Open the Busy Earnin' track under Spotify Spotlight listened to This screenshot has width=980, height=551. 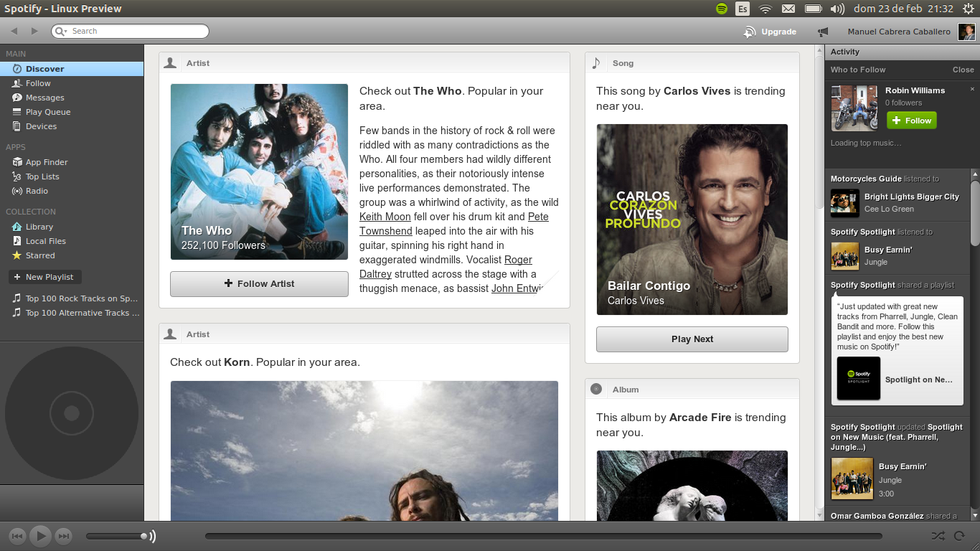click(888, 250)
